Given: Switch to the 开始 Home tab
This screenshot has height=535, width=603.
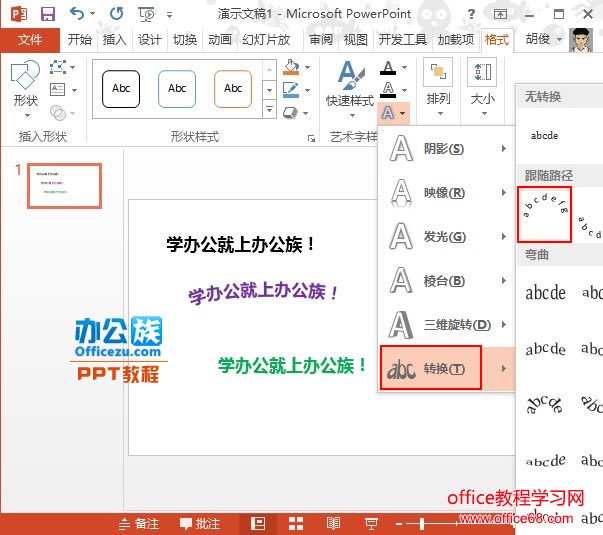Looking at the screenshot, I should pyautogui.click(x=80, y=39).
